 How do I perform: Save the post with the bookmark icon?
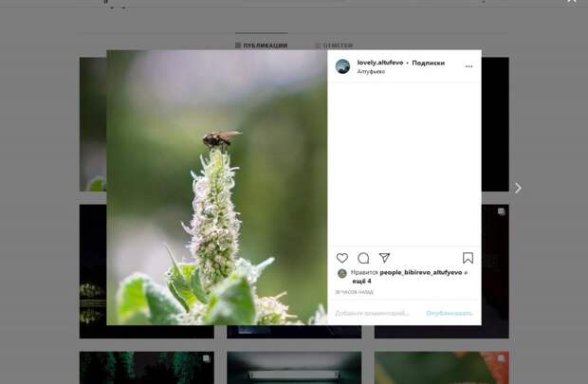click(468, 258)
